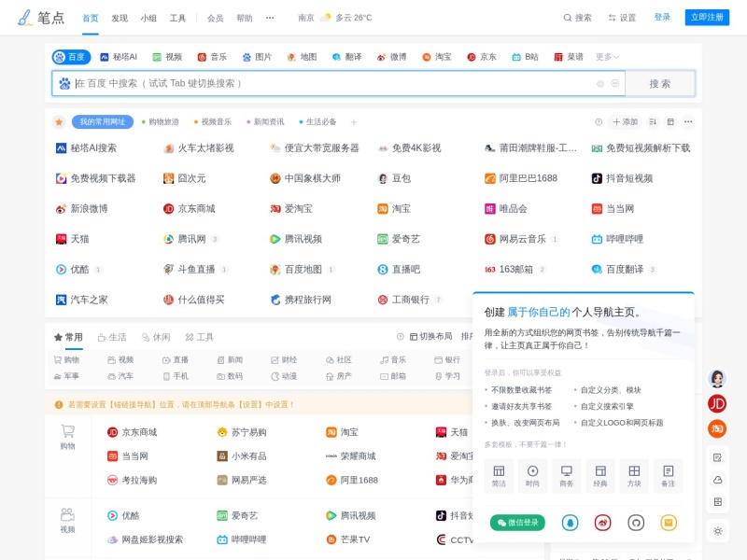Choose the 经典 template icon
The image size is (747, 560).
click(600, 476)
